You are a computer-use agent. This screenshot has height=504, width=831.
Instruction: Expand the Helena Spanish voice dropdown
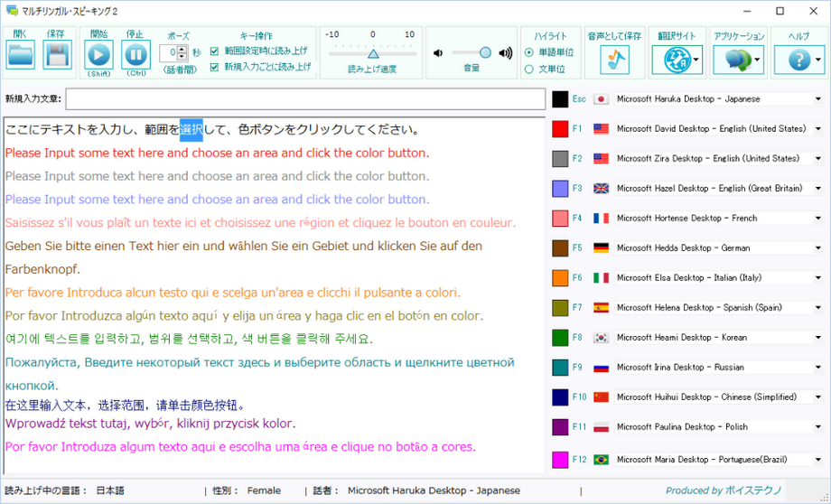coord(817,307)
